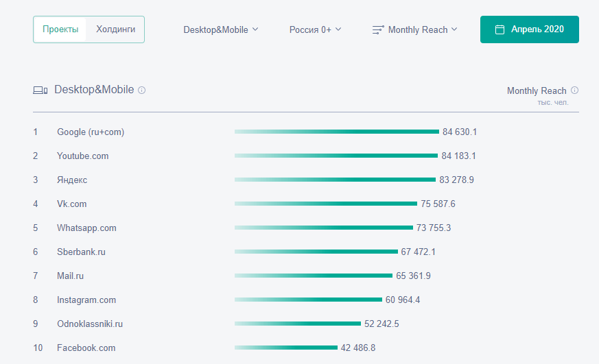Click the Vk.com project link
599x364 pixels.
71,204
